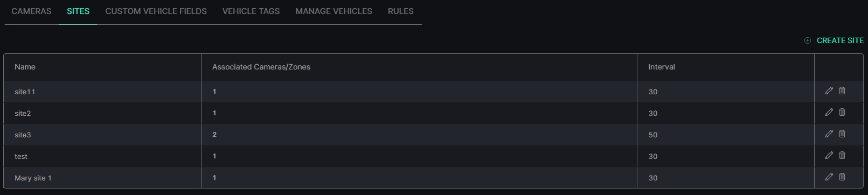Screen dimensions: 868x195
Task: Click the Interval column header
Action: click(x=662, y=67)
